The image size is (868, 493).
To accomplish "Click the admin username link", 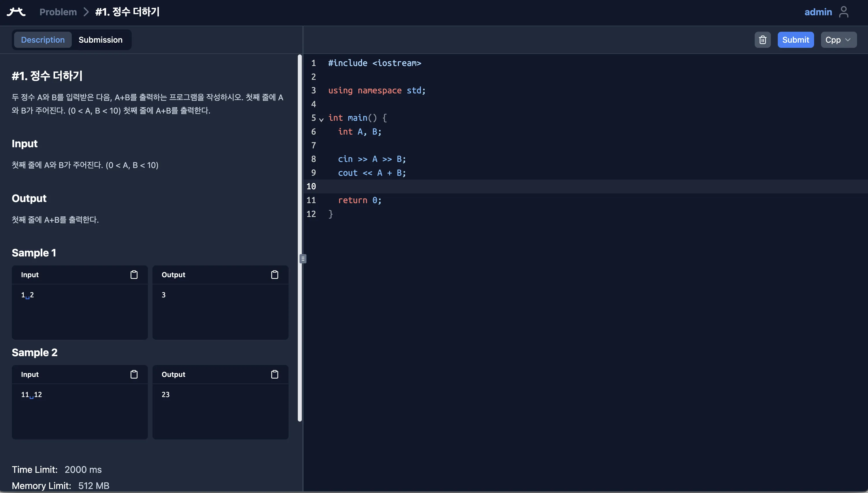I will pos(818,12).
